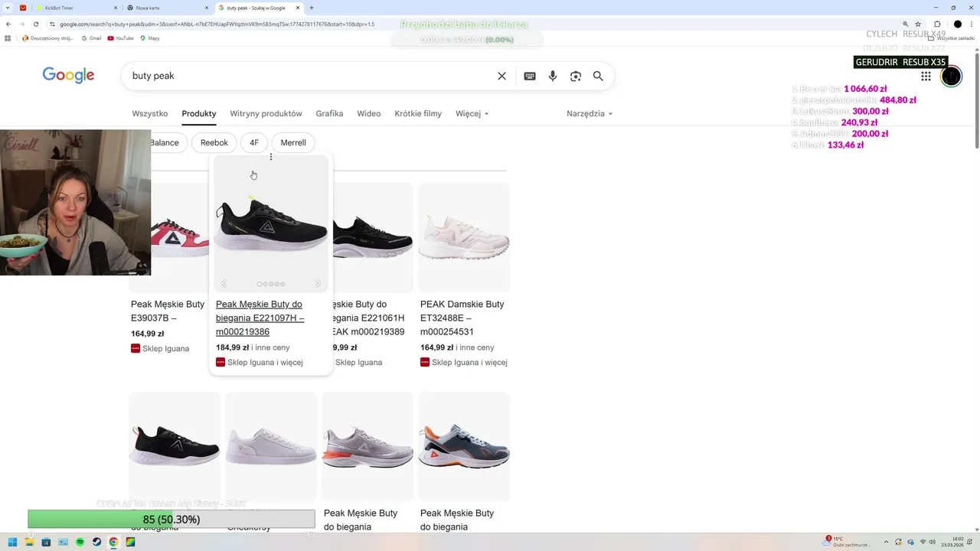
Task: Switch to the Wszystko results tab
Action: coord(149,113)
